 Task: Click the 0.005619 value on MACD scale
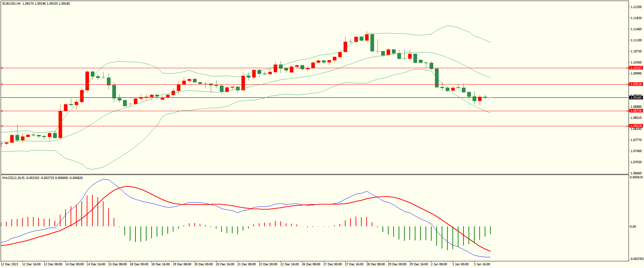pyautogui.click(x=636, y=177)
